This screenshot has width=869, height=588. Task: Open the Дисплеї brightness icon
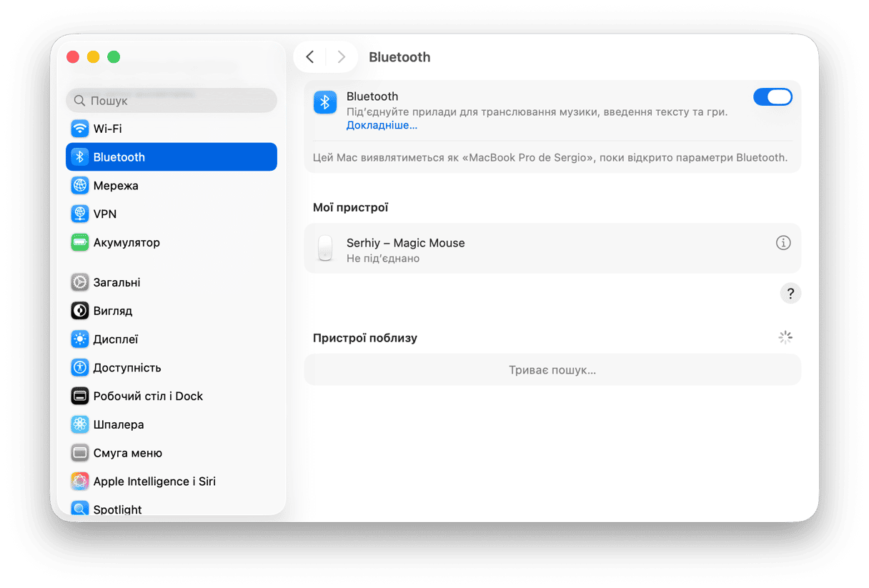click(x=80, y=339)
